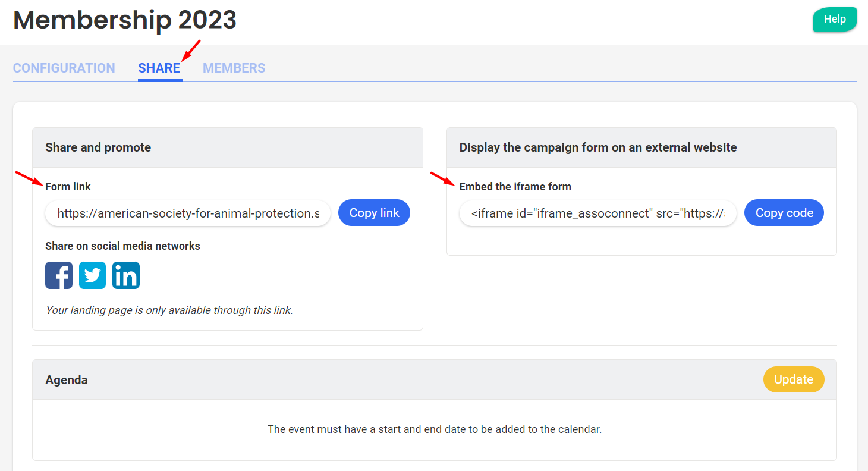868x471 pixels.
Task: Click the Embed the iframe form label
Action: coord(515,187)
